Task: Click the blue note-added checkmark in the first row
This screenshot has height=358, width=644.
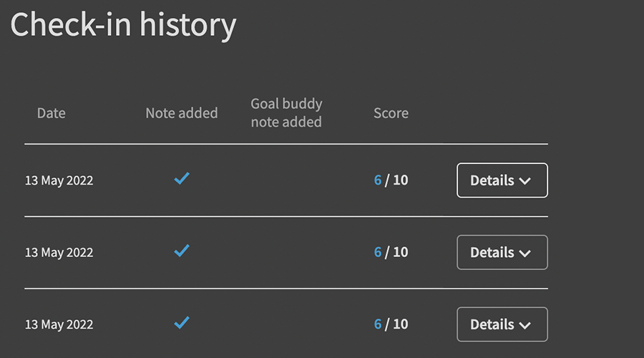Action: [x=182, y=179]
